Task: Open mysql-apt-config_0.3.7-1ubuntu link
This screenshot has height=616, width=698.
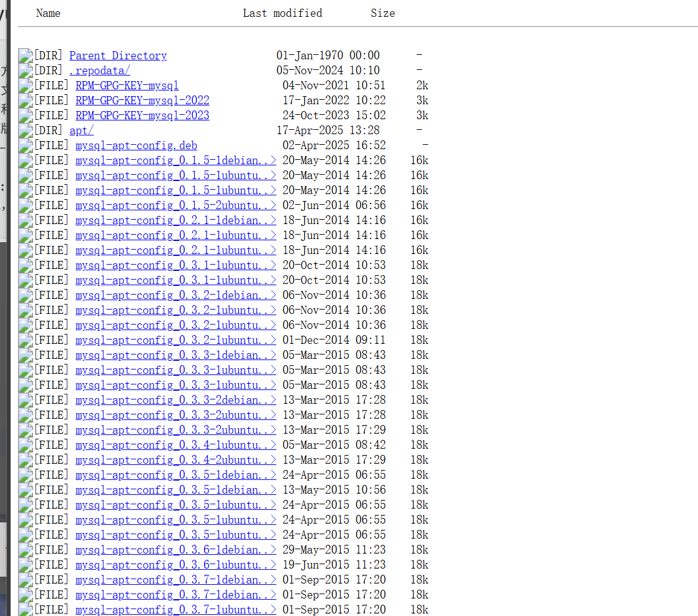Action: click(x=176, y=610)
